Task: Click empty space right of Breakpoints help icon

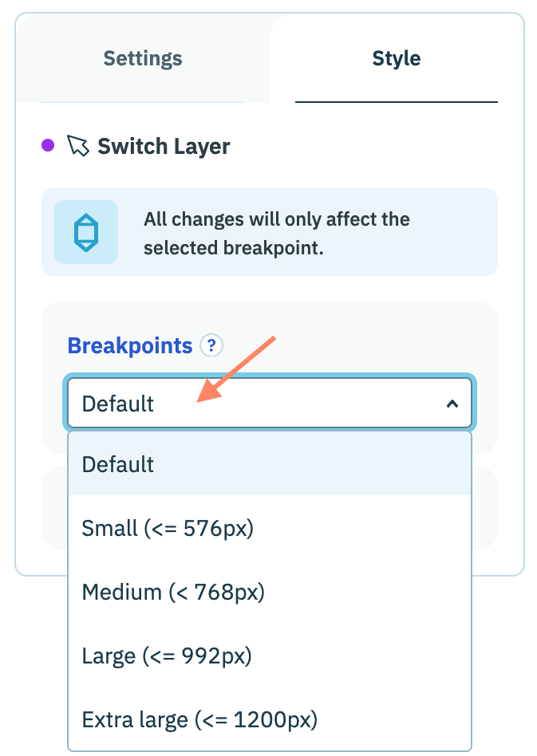Action: pos(351,345)
